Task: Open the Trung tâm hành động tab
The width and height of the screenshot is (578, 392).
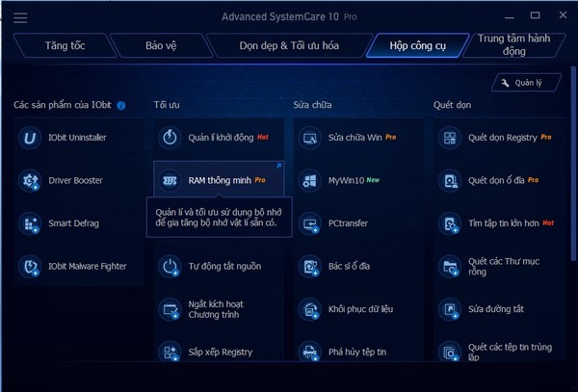Action: [x=513, y=45]
